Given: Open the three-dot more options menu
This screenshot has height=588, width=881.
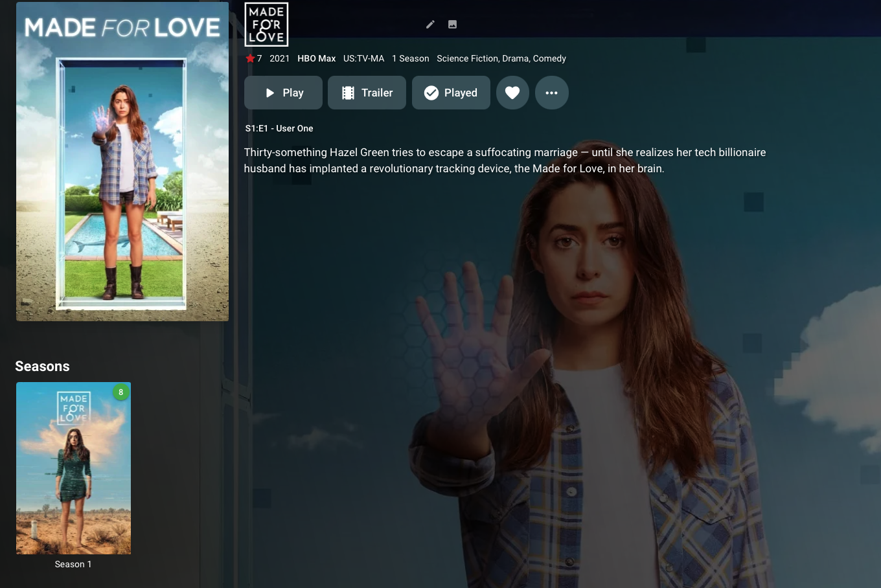Looking at the screenshot, I should (552, 93).
